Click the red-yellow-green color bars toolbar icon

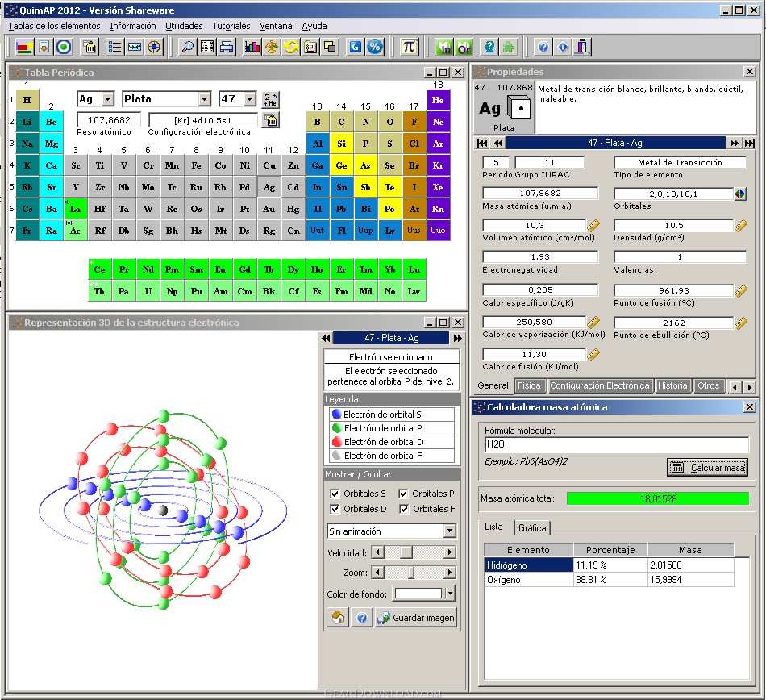(x=24, y=47)
